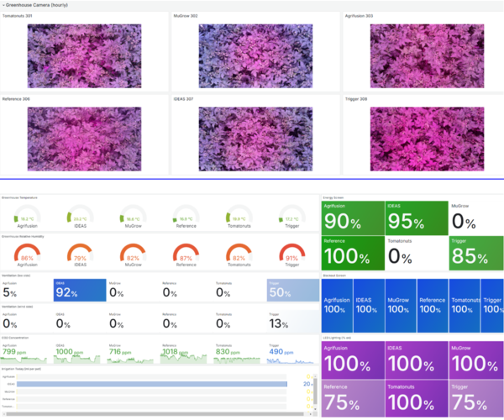Open the MuGrow 302 camera image
This screenshot has height=420, width=504.
tap(255, 55)
